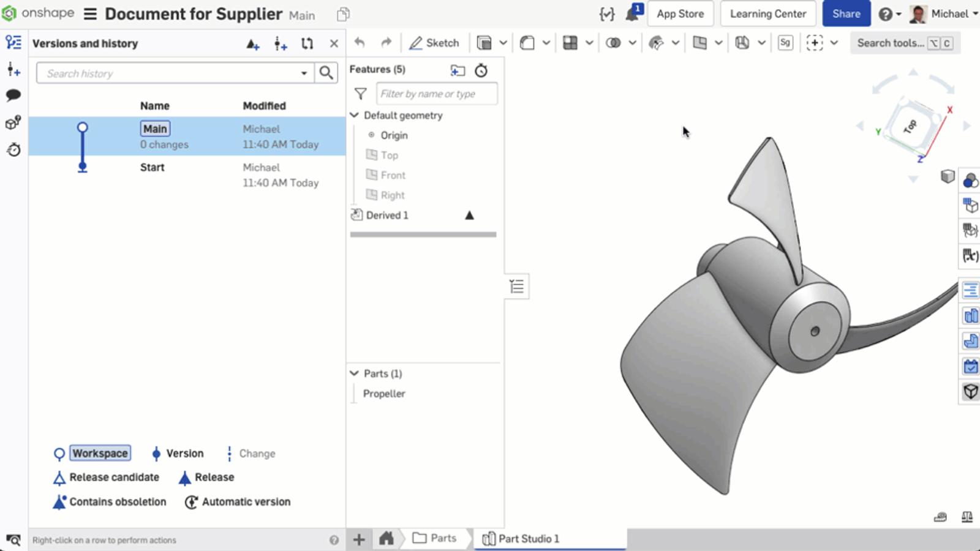Click the Create branch icon in panel header
This screenshot has width=980, height=551.
(x=281, y=43)
